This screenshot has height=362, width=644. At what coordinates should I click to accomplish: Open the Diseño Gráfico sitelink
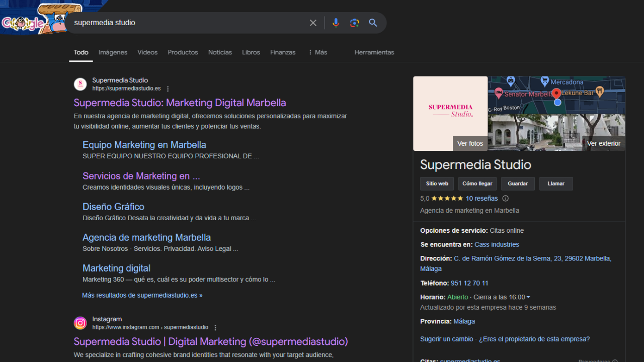113,207
